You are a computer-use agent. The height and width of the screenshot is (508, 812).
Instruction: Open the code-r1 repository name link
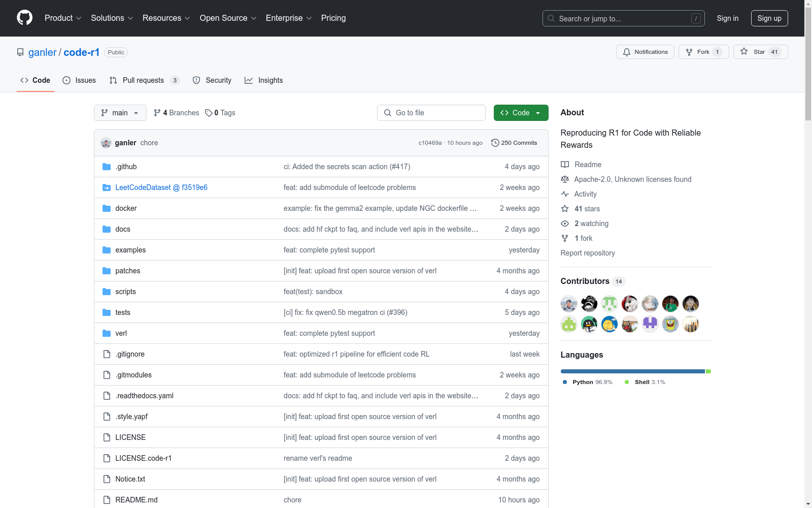(x=82, y=52)
